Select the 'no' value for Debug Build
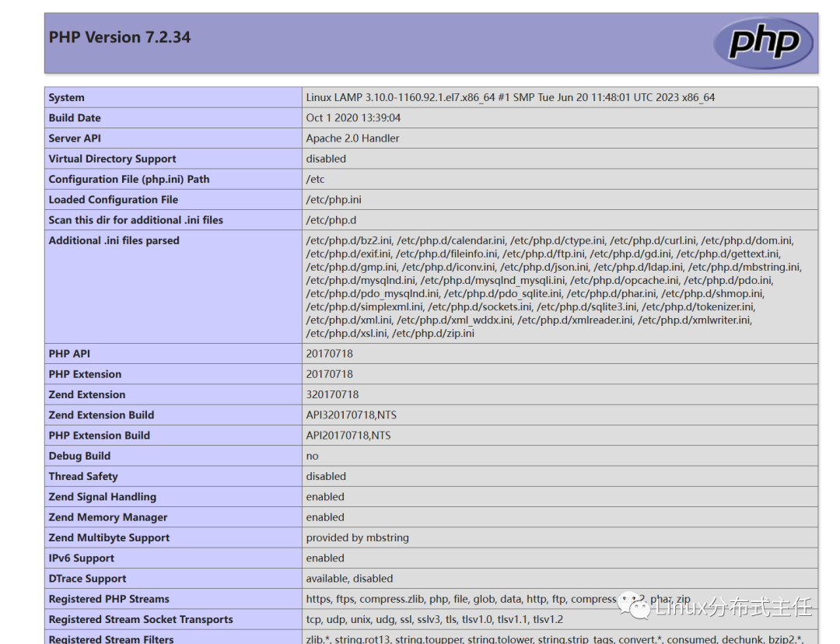Viewport: 840px width, 644px height. coord(312,456)
